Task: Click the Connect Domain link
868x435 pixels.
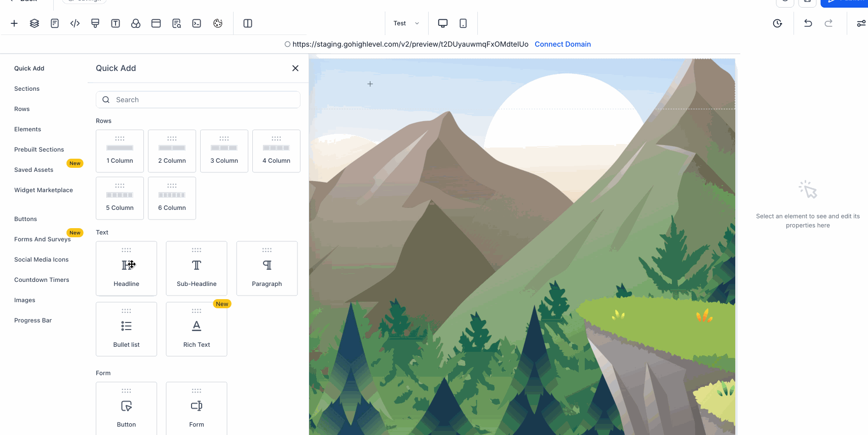Action: (562, 44)
